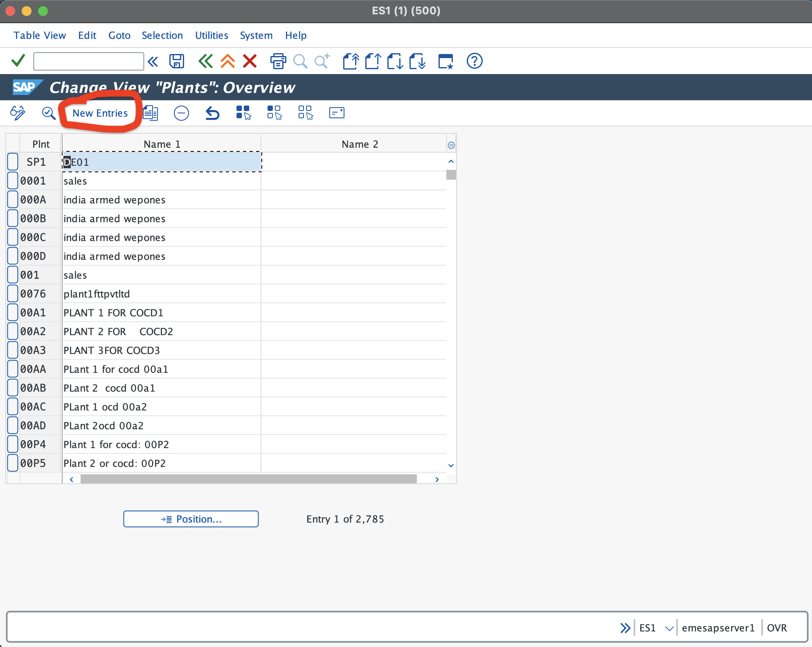The image size is (812, 647).
Task: Click the Deselect All icon
Action: coord(306,113)
